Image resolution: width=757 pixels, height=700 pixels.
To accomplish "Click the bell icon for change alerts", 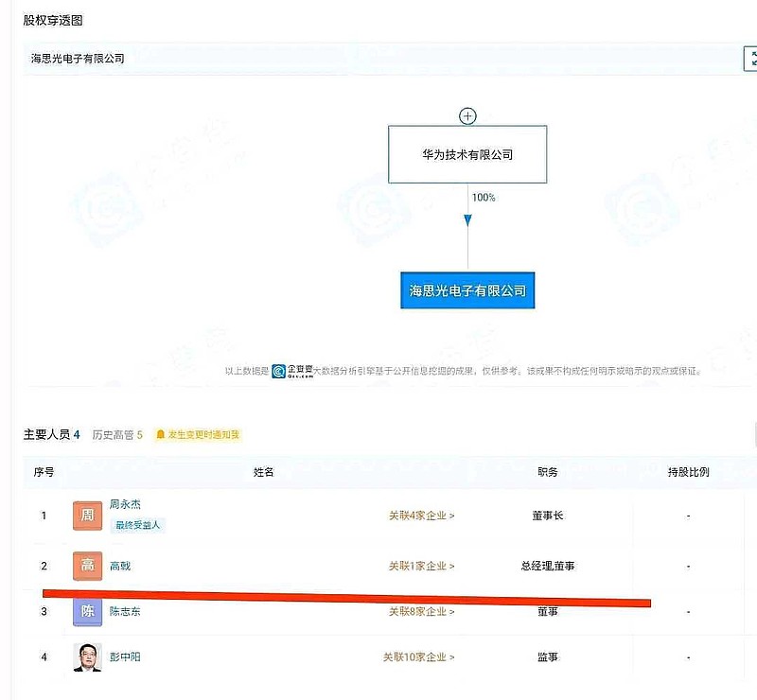I will pos(160,434).
